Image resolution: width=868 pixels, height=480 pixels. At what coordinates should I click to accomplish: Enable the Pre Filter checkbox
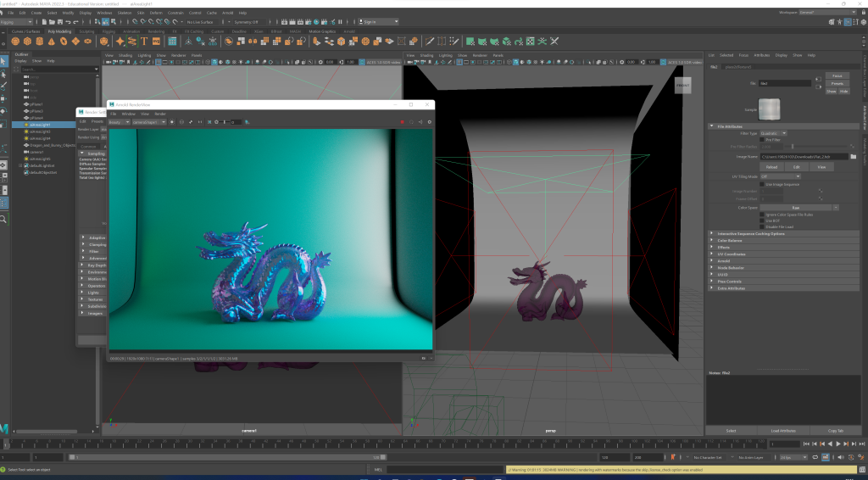[762, 140]
